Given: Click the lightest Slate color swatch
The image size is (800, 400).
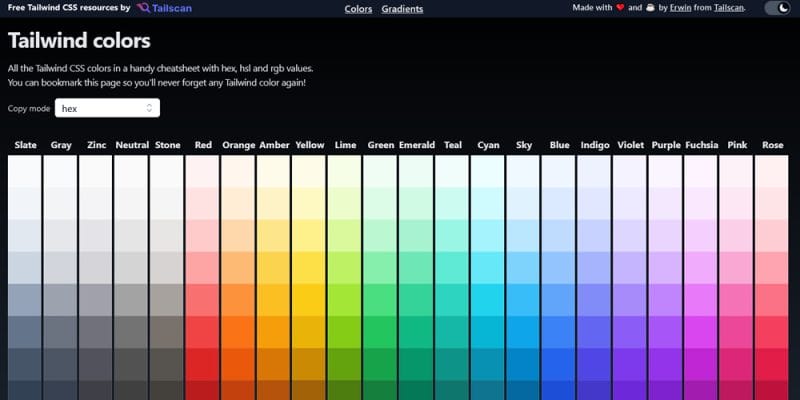Looking at the screenshot, I should [25, 171].
